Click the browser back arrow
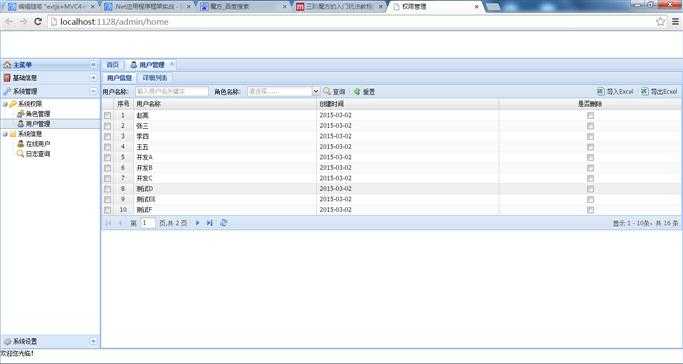Viewport: 683px width, 364px height. tap(9, 21)
